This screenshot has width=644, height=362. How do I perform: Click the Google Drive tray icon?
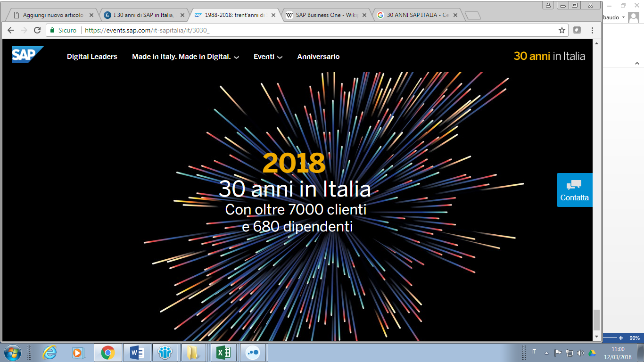tap(592, 353)
